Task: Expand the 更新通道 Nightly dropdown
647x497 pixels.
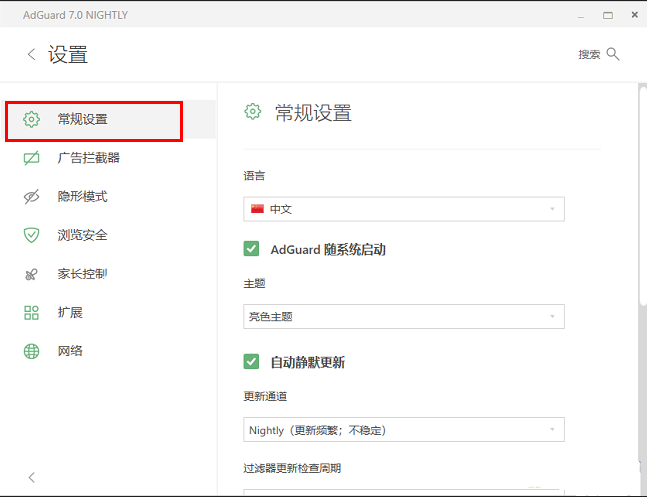Action: [404, 430]
